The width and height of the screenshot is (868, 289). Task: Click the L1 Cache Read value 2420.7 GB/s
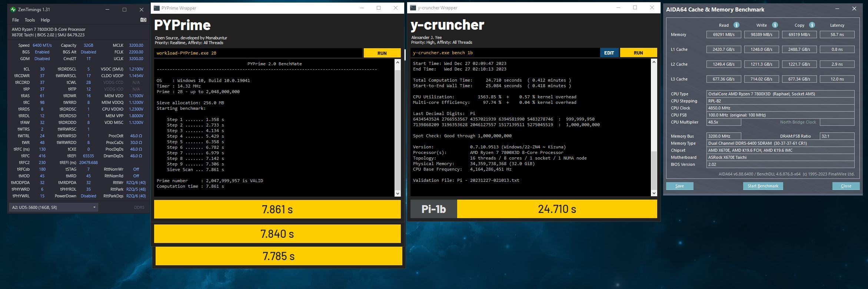point(724,49)
